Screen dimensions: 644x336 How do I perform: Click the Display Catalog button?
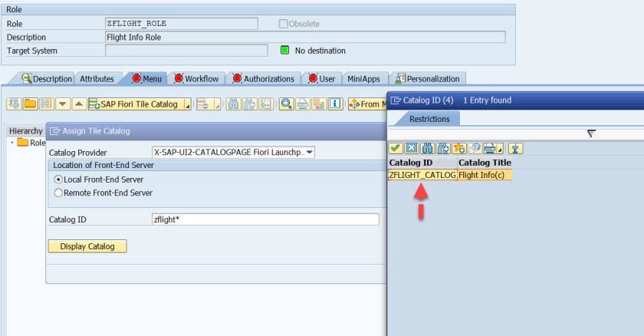pyautogui.click(x=87, y=246)
